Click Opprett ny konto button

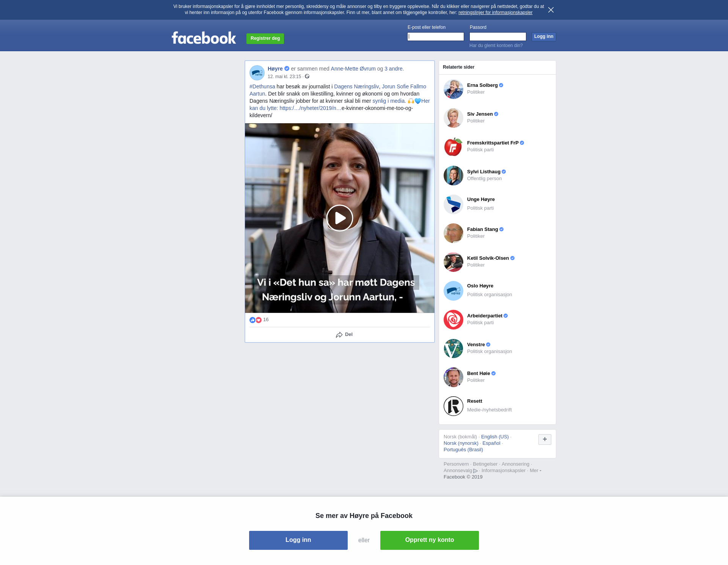click(429, 540)
